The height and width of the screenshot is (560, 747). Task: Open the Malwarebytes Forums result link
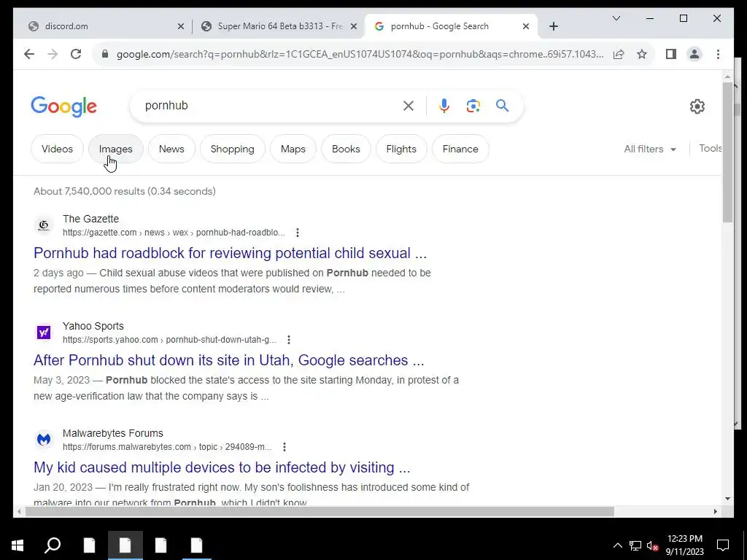(x=222, y=467)
